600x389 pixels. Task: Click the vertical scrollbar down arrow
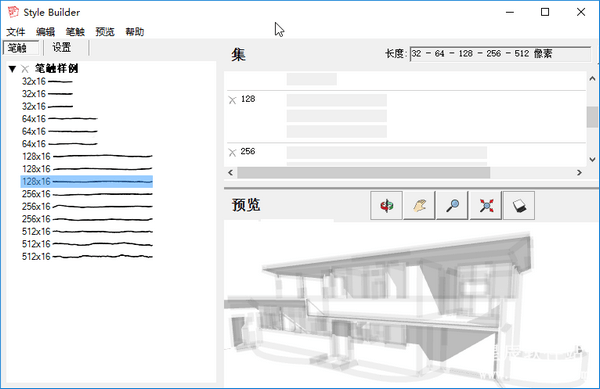tap(592, 160)
